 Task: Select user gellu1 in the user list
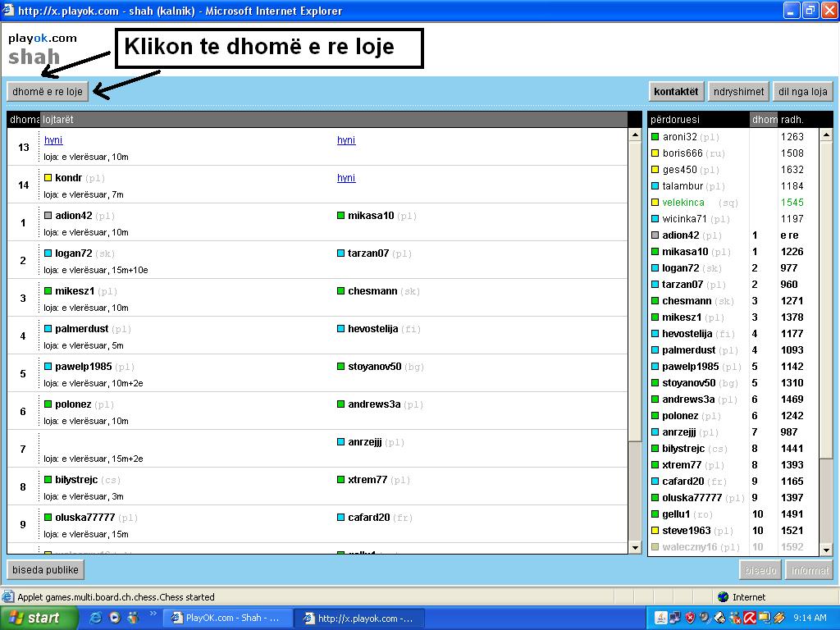pos(733,514)
